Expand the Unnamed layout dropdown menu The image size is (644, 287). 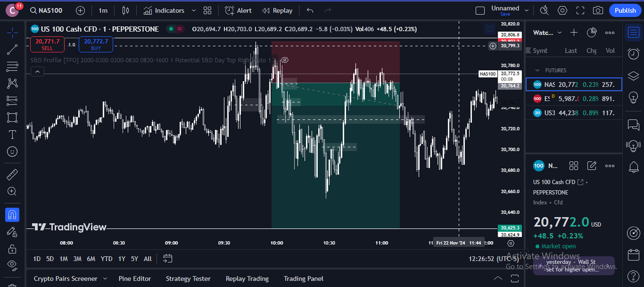pyautogui.click(x=526, y=11)
